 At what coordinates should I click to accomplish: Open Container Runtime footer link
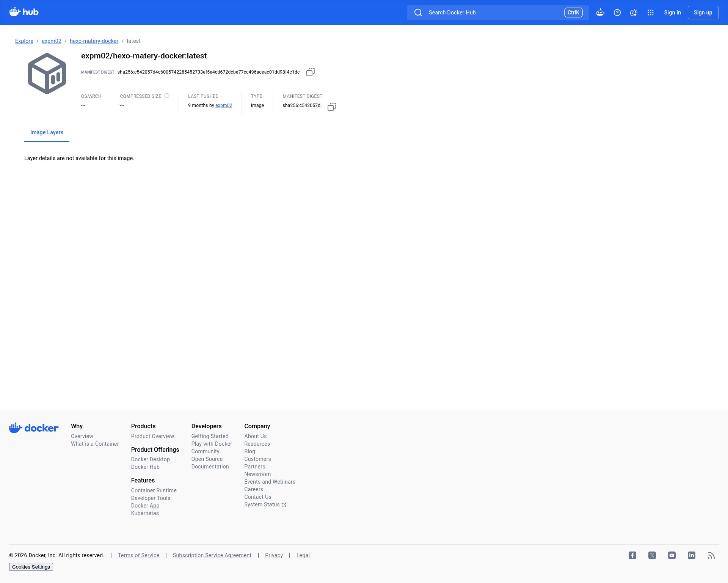click(x=154, y=490)
